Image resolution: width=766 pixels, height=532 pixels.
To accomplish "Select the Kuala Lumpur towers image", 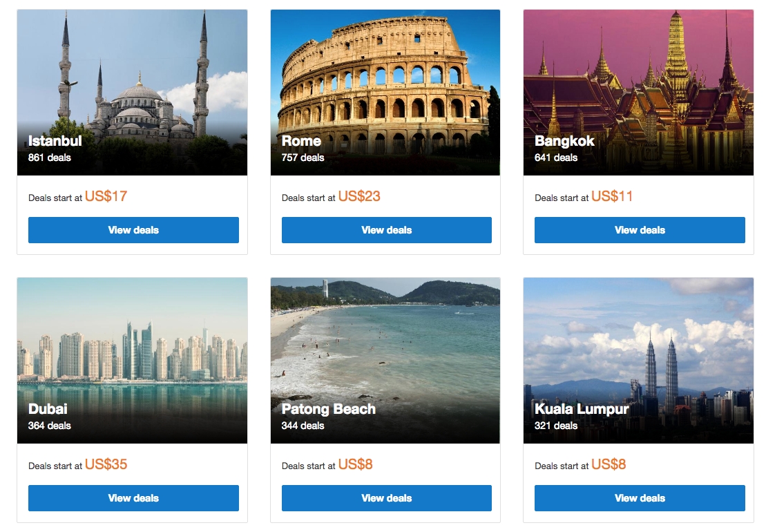I will [x=638, y=361].
